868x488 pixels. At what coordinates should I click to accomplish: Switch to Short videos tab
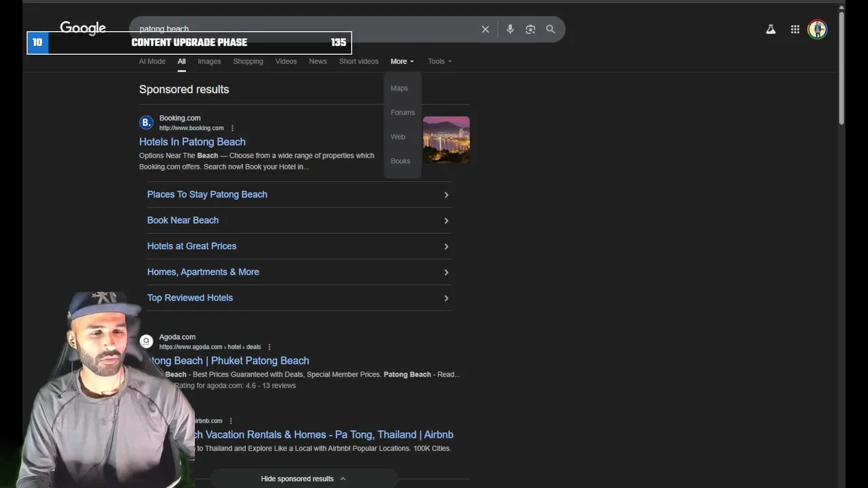[359, 61]
